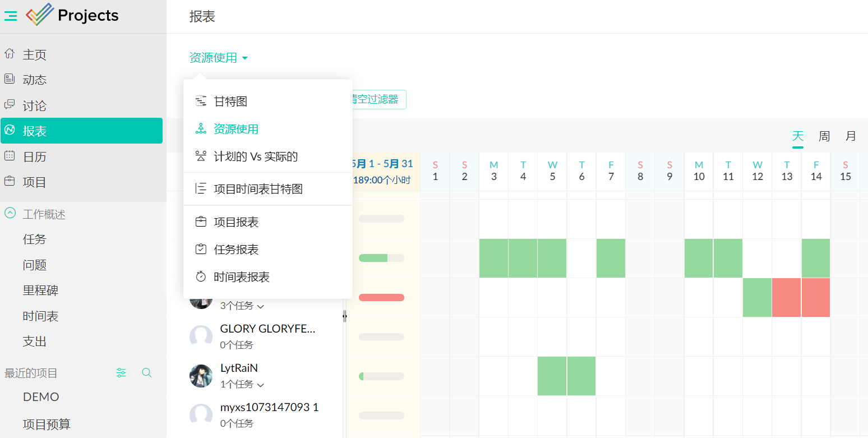The image size is (868, 438).
Task: Open the DEMO recent project
Action: pyautogui.click(x=41, y=397)
